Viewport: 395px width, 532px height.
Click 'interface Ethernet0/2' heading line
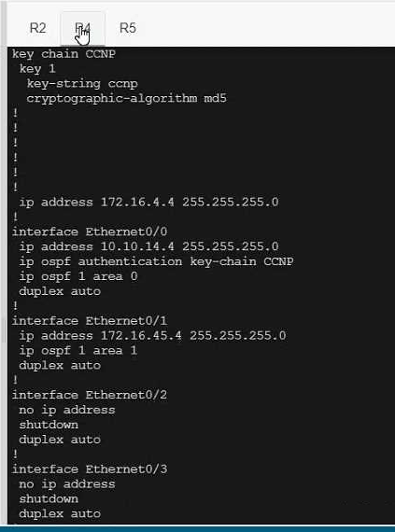coord(90,395)
